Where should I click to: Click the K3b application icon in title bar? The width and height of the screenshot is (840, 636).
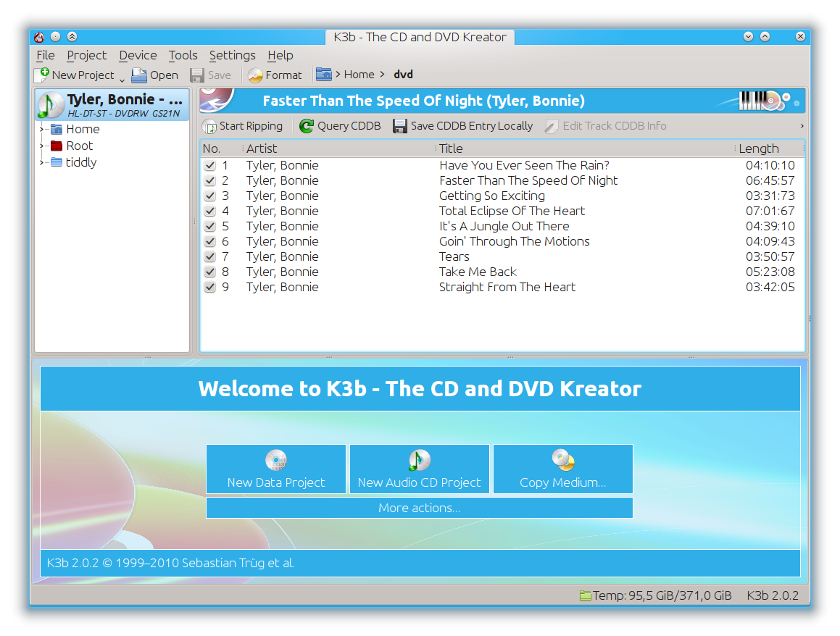click(x=39, y=36)
